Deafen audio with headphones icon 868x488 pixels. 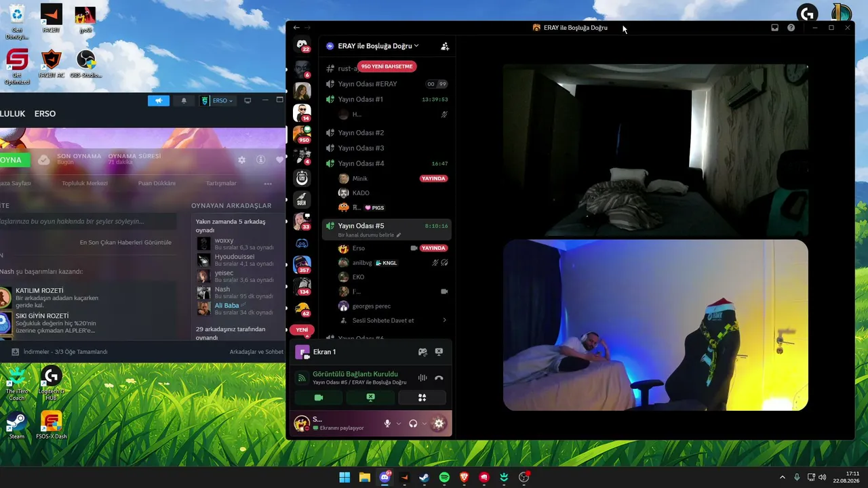(x=413, y=424)
